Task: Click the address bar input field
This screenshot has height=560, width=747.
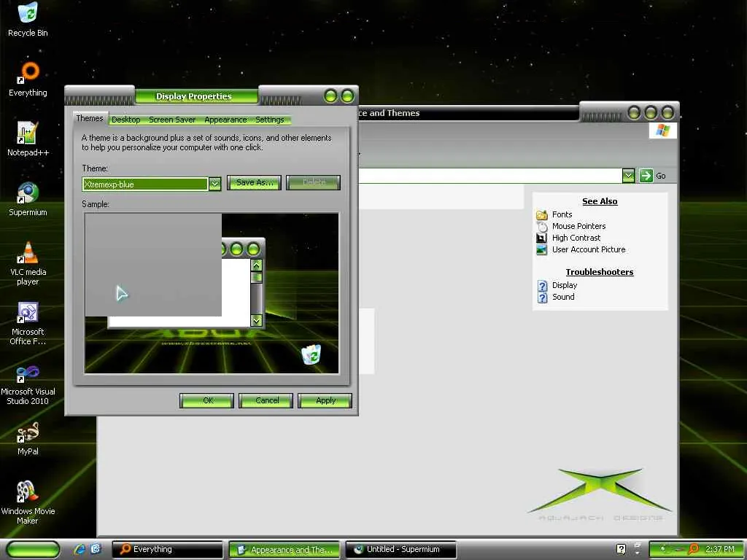Action: click(489, 176)
